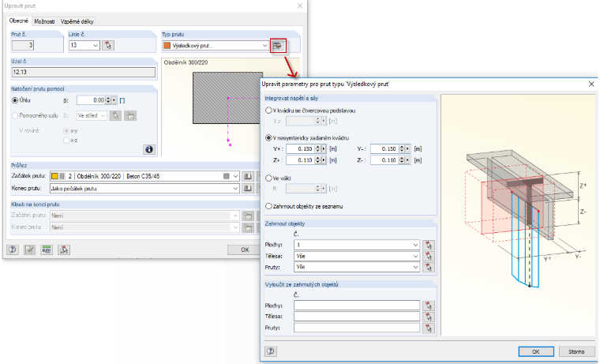600x364 pixels.
Task: Switch to Obecné tab
Action: tap(19, 21)
